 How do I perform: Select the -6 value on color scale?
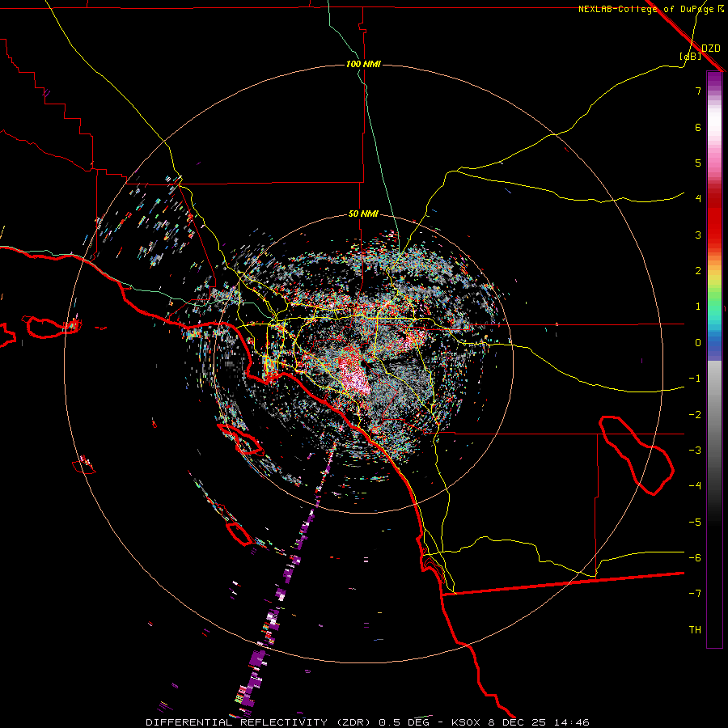pyautogui.click(x=695, y=558)
